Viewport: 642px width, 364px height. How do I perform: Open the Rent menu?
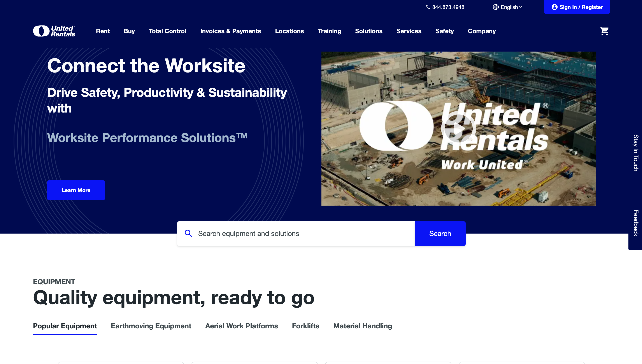click(x=103, y=31)
